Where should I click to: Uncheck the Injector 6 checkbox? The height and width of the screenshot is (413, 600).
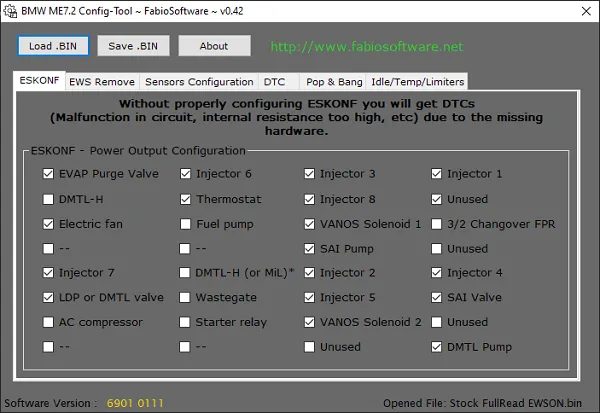coord(185,174)
